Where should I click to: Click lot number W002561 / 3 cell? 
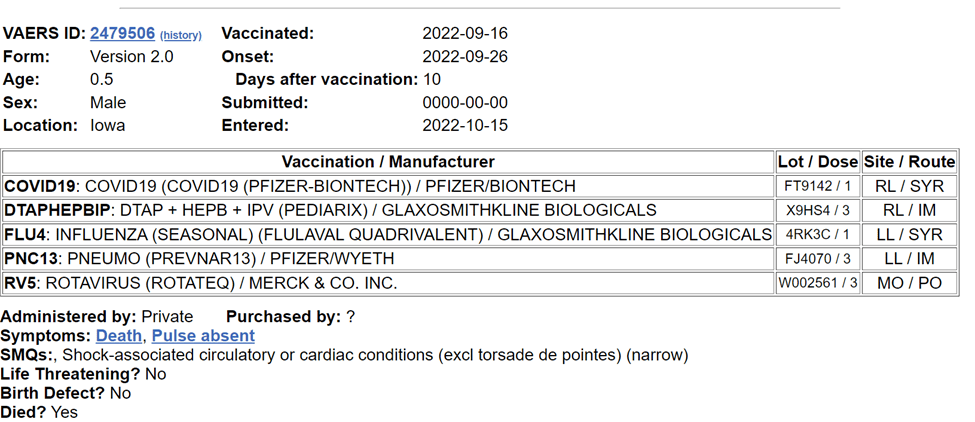(818, 283)
